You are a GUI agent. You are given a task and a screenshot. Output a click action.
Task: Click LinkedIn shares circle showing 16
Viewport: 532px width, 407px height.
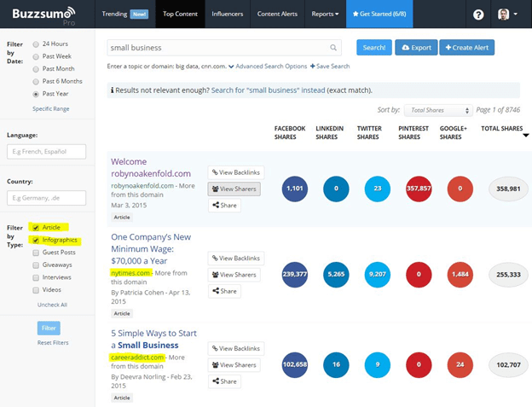click(336, 365)
